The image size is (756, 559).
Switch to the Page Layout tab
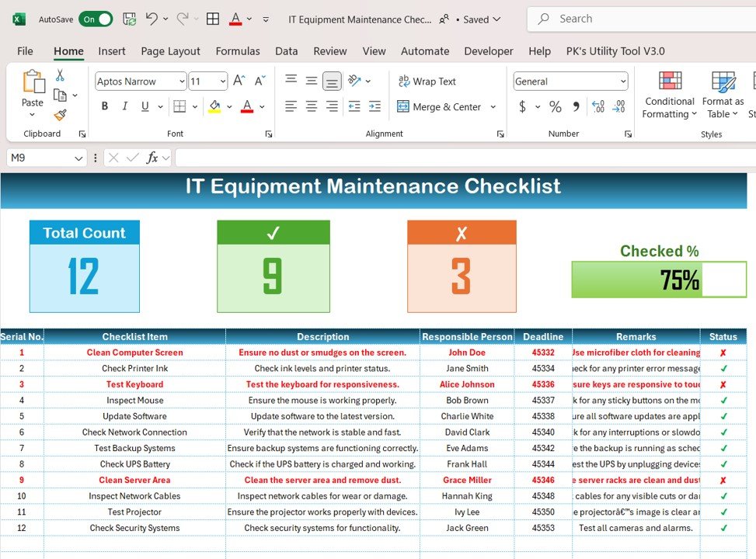[170, 51]
